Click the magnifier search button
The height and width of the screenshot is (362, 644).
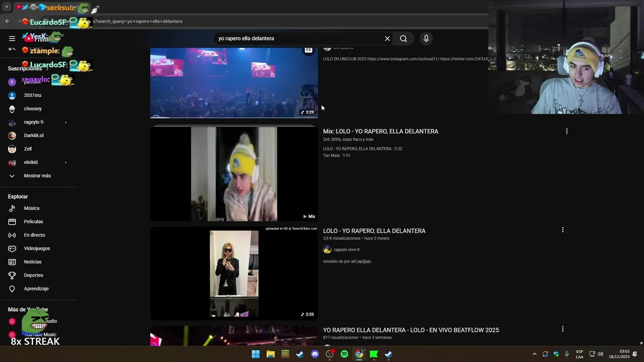[x=404, y=38]
